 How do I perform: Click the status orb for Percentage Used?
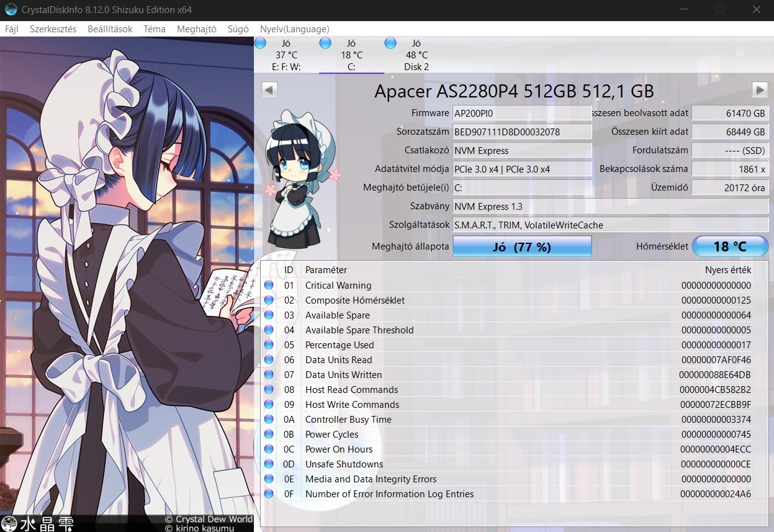coord(269,345)
